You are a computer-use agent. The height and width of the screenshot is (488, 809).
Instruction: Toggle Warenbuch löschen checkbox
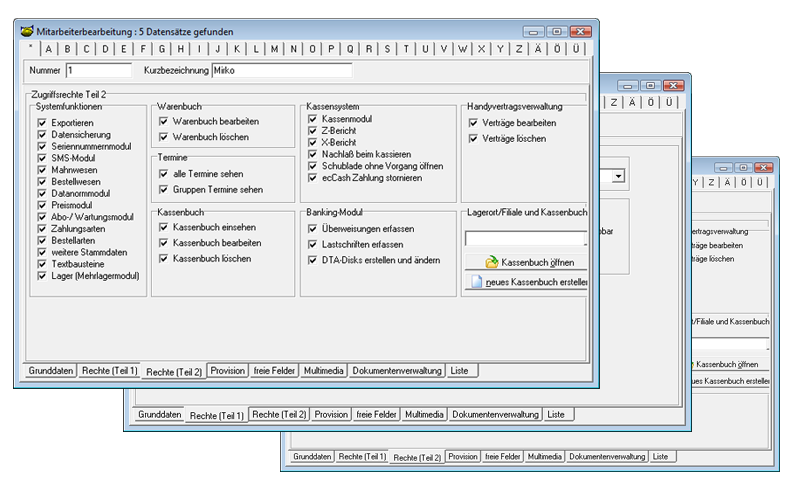(164, 137)
